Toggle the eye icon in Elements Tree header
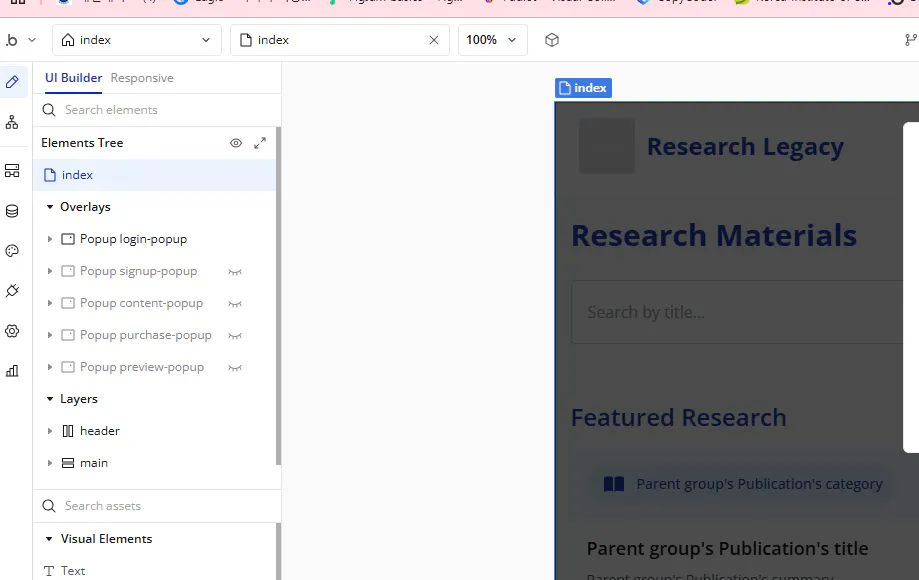This screenshot has width=919, height=580. [x=236, y=143]
